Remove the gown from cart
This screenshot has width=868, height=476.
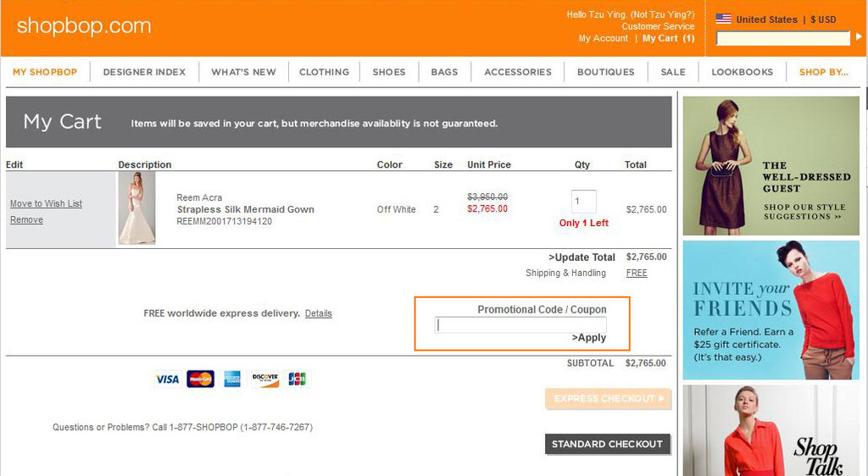[x=26, y=219]
